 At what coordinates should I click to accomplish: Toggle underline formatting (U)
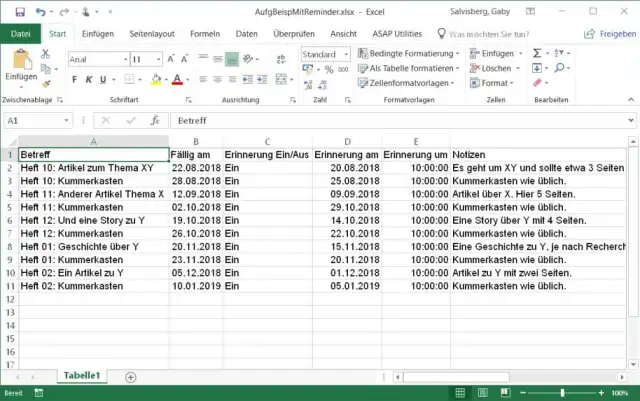[x=103, y=79]
